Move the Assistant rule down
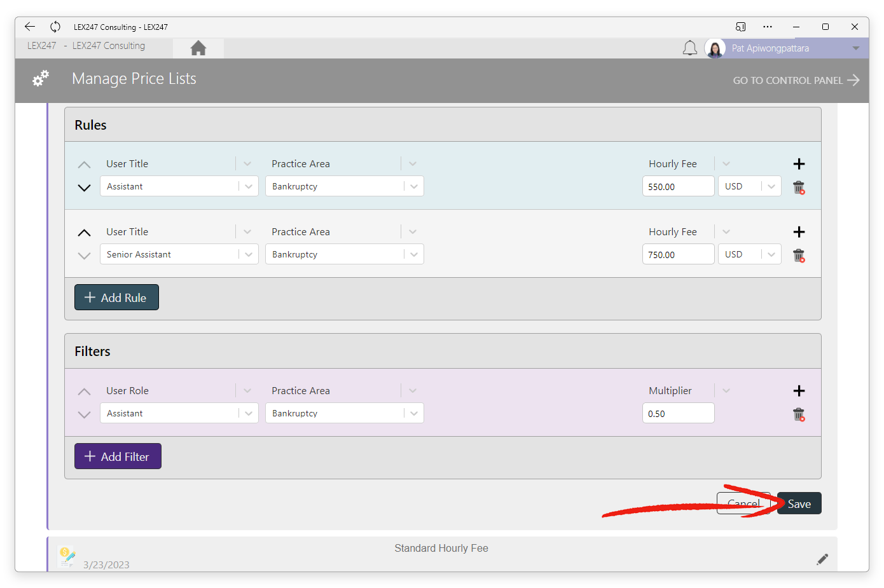Viewport: 884px width, 588px height. [84, 188]
